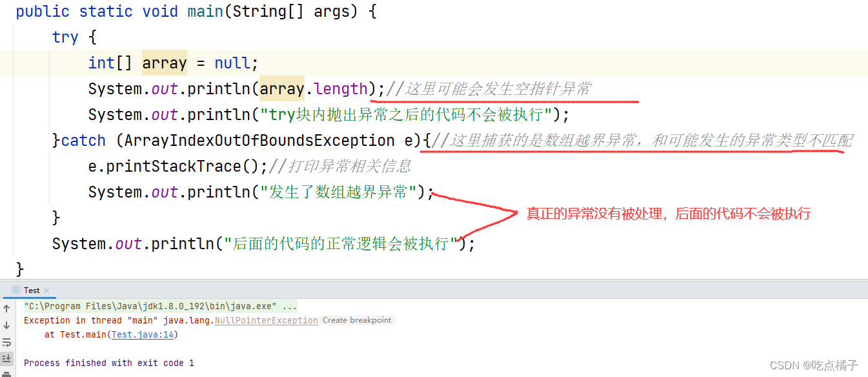
Task: Click the run icon beside the Test tab
Action: (16, 290)
